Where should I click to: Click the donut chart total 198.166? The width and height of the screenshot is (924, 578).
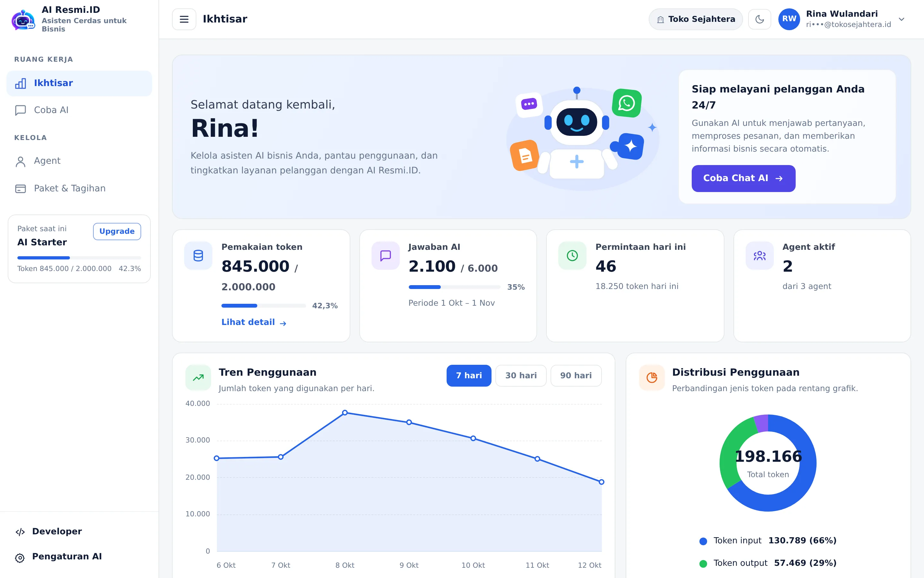click(768, 456)
